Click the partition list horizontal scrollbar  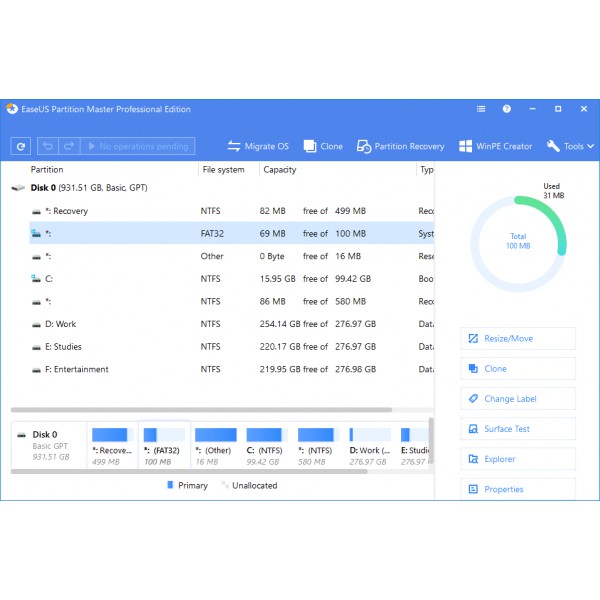click(x=201, y=410)
